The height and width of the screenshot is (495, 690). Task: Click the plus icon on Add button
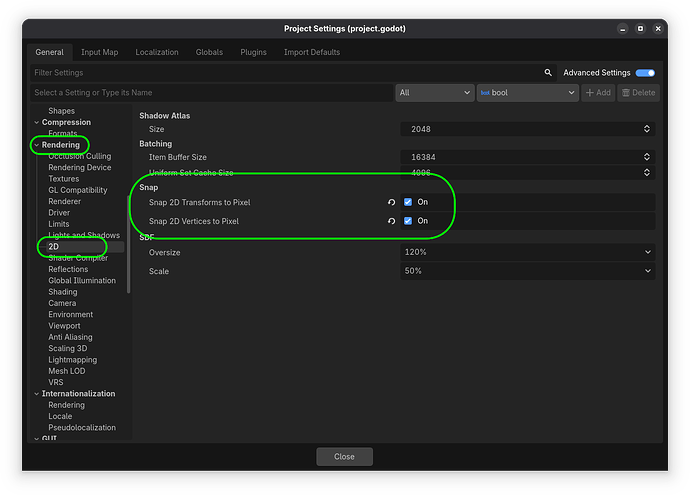(590, 93)
